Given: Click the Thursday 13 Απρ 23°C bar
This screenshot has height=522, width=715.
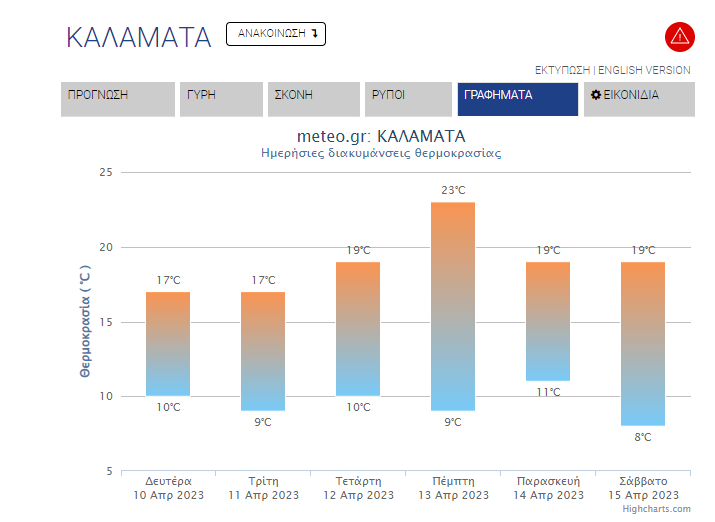Looking at the screenshot, I should point(453,306).
